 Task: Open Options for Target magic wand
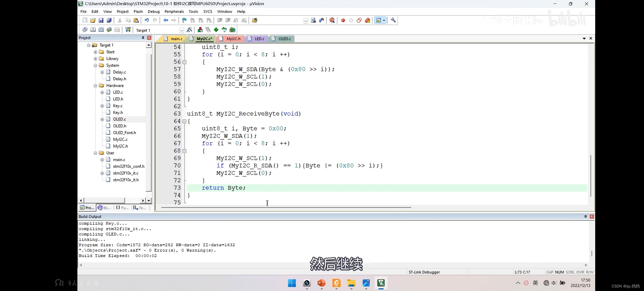pos(190,30)
